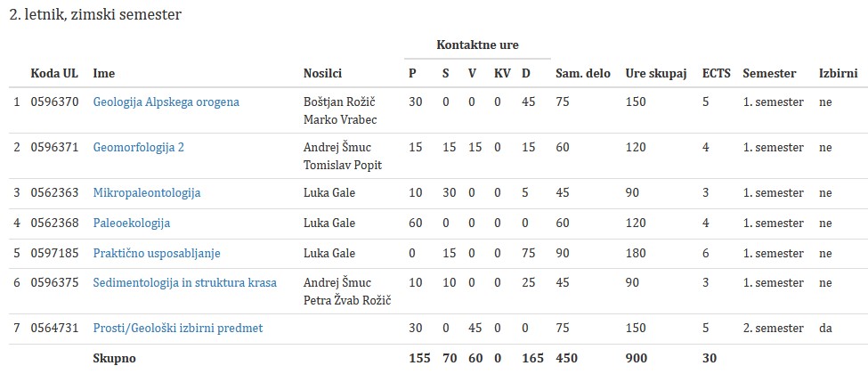Click the Izbirni column header
The width and height of the screenshot is (868, 382).
pyautogui.click(x=839, y=73)
